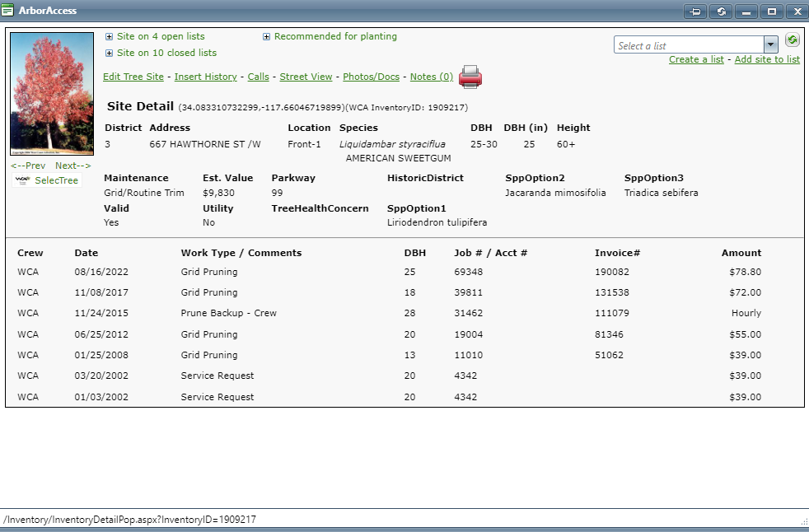Expand 'Recommended for planting' section
The width and height of the screenshot is (809, 532).
(266, 36)
